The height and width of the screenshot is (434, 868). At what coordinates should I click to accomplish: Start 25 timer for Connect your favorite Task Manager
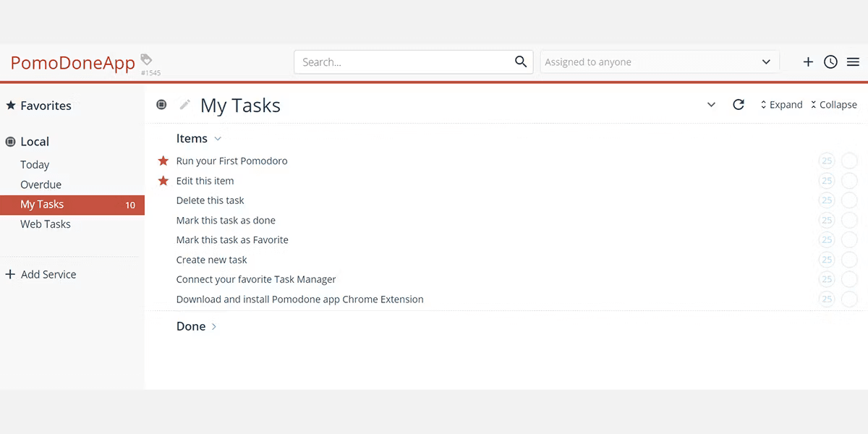tap(827, 279)
